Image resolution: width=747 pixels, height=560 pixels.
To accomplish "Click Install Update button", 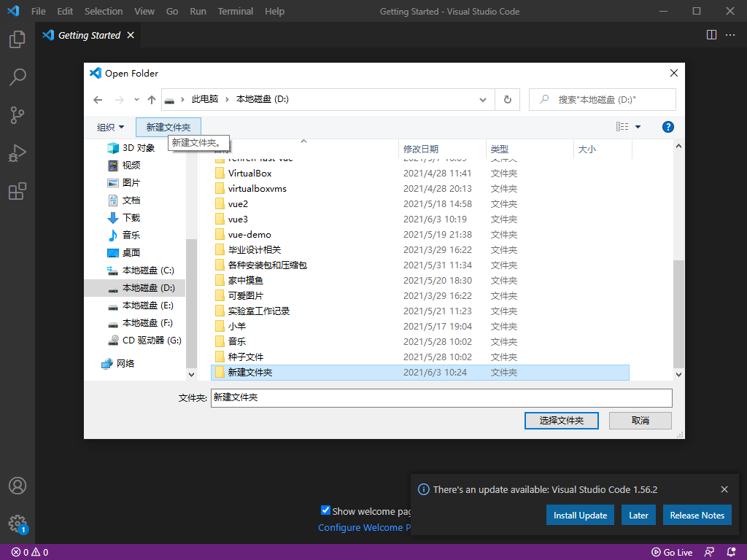I will (x=580, y=516).
